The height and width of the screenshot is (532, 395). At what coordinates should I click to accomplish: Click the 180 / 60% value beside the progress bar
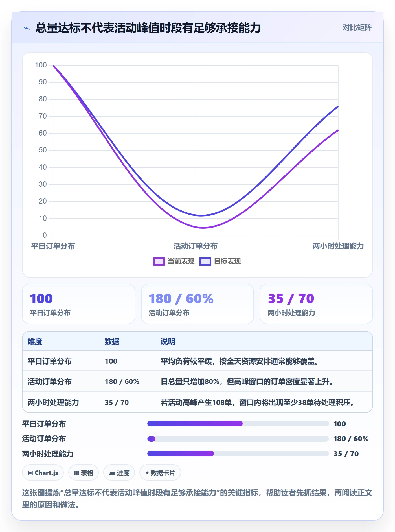351,439
